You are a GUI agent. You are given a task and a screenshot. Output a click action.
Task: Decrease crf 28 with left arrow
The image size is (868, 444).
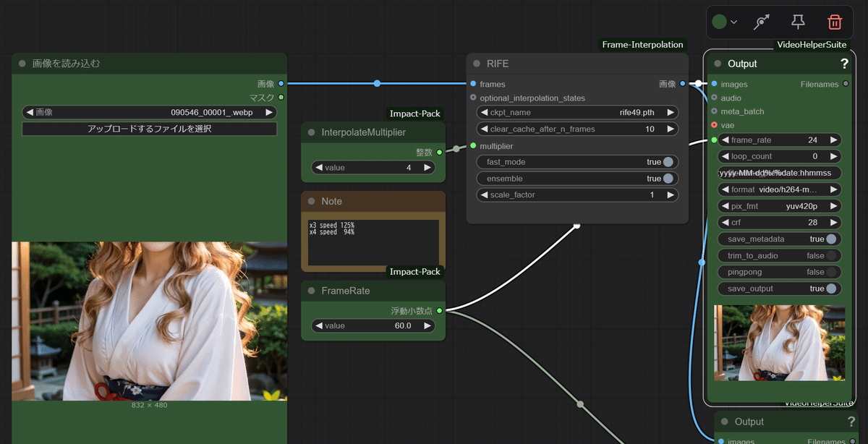click(724, 222)
